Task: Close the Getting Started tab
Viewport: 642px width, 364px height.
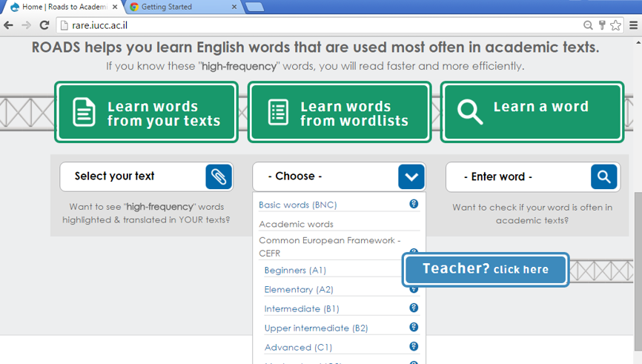Action: tap(234, 7)
